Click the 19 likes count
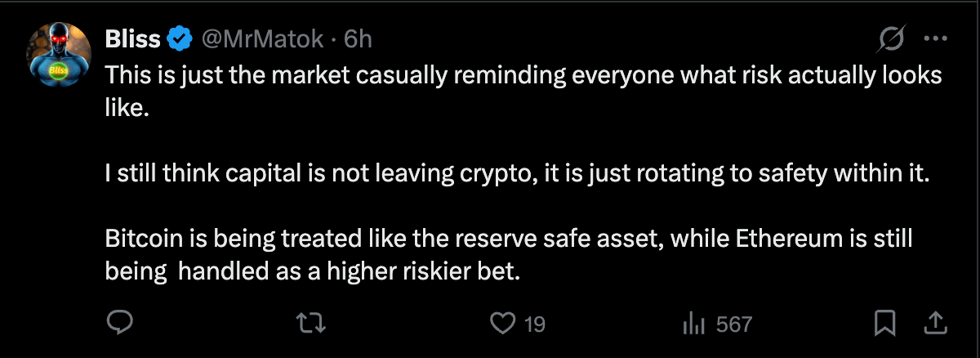980x358 pixels. click(533, 324)
